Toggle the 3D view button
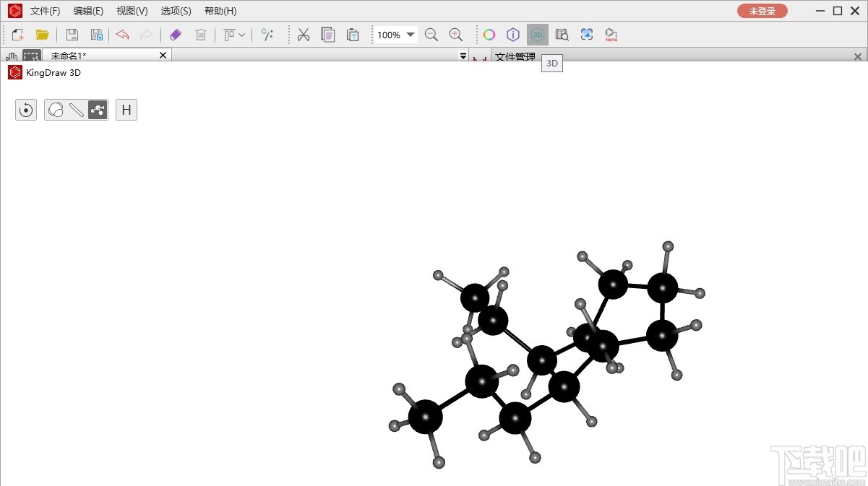The width and height of the screenshot is (868, 486). click(x=538, y=35)
